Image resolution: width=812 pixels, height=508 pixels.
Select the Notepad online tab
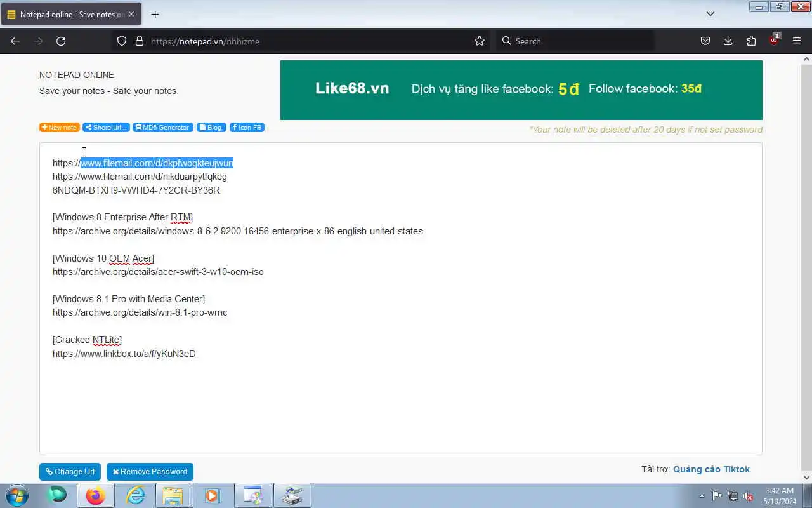(71, 14)
